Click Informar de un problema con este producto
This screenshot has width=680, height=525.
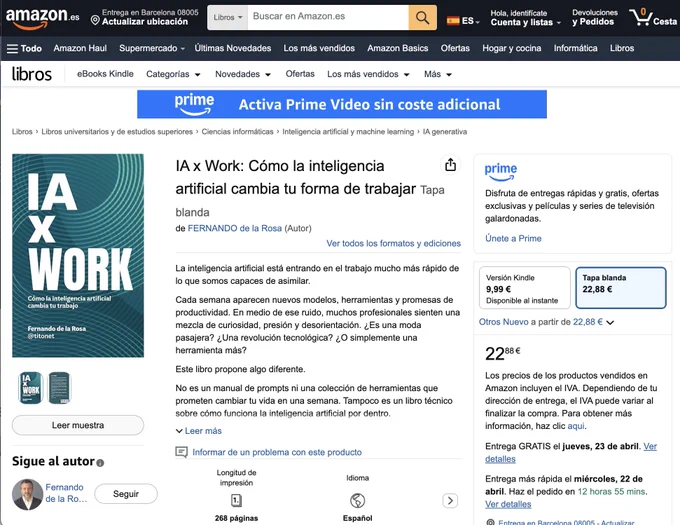pos(277,452)
